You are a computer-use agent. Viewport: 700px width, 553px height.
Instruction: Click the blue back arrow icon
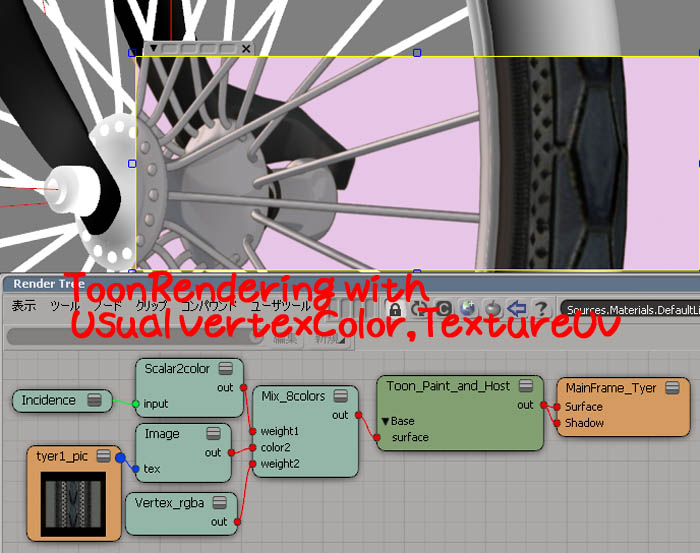(516, 309)
